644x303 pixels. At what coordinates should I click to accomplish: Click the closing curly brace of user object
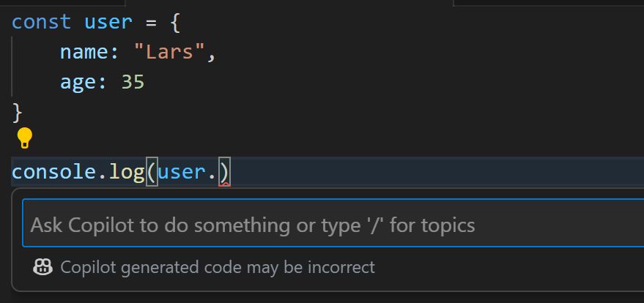[x=18, y=112]
